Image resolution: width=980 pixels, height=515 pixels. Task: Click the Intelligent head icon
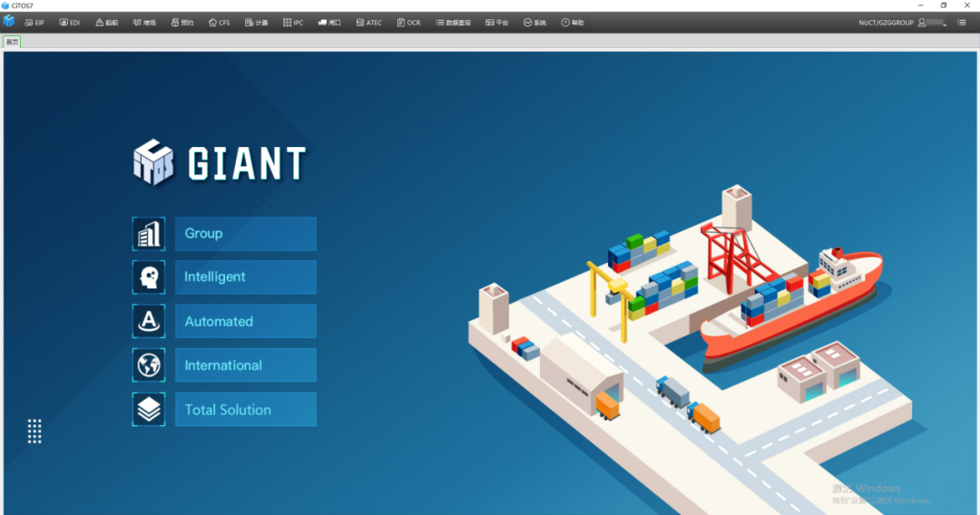tap(149, 277)
